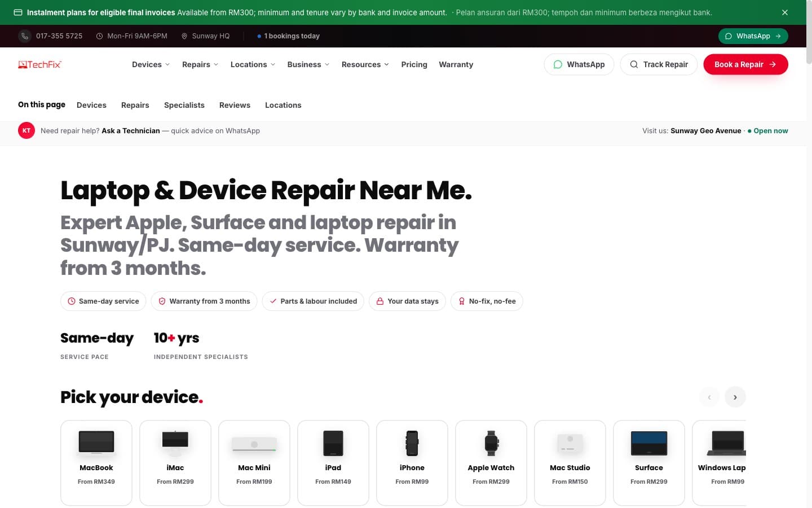
Task: Expand the Locations navigation dropdown
Action: (x=253, y=64)
